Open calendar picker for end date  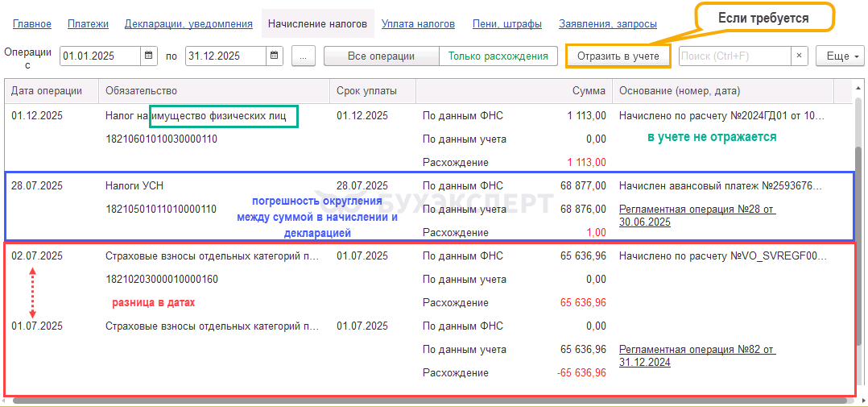[x=275, y=56]
